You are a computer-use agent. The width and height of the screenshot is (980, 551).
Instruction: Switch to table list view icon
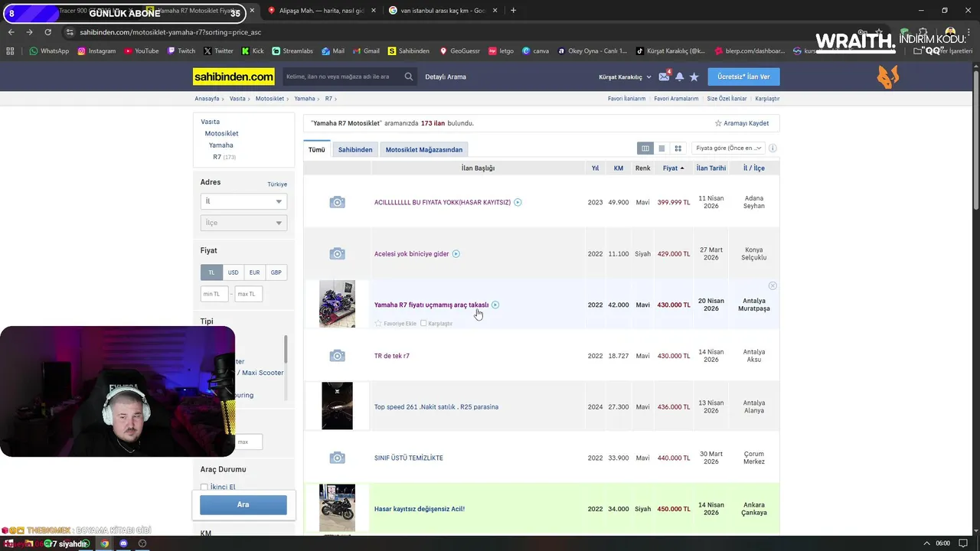(x=645, y=148)
